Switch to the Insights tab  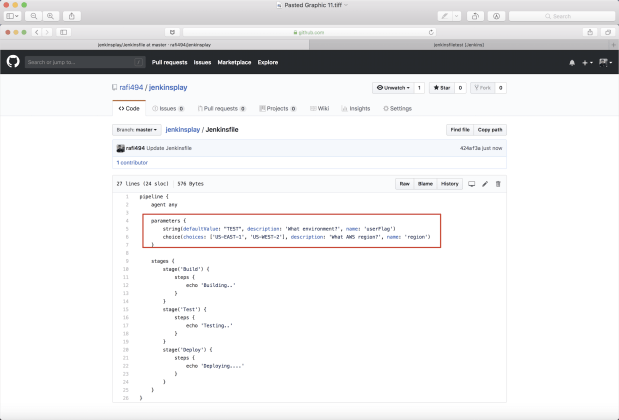pos(356,109)
